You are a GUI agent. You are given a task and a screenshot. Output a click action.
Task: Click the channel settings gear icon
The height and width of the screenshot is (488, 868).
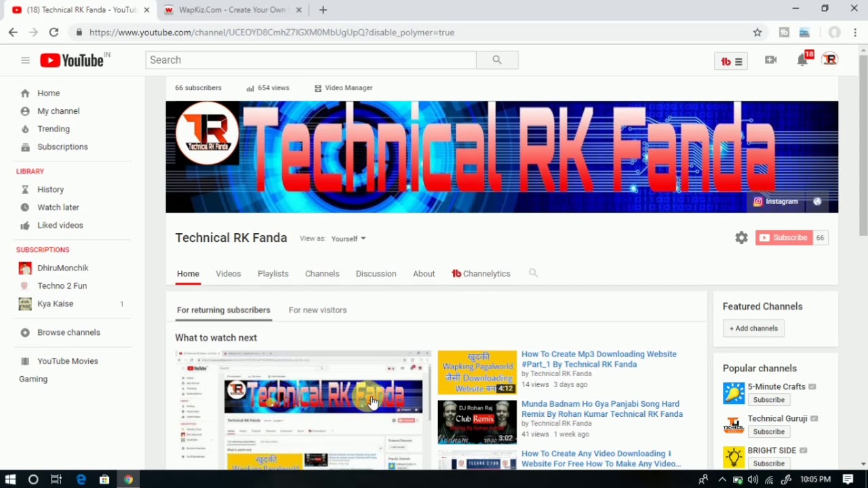[741, 238]
